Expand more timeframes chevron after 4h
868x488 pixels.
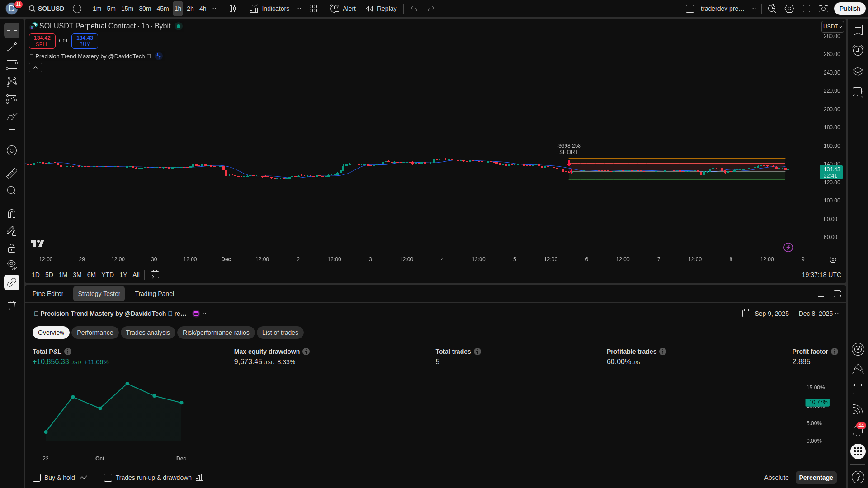(214, 9)
